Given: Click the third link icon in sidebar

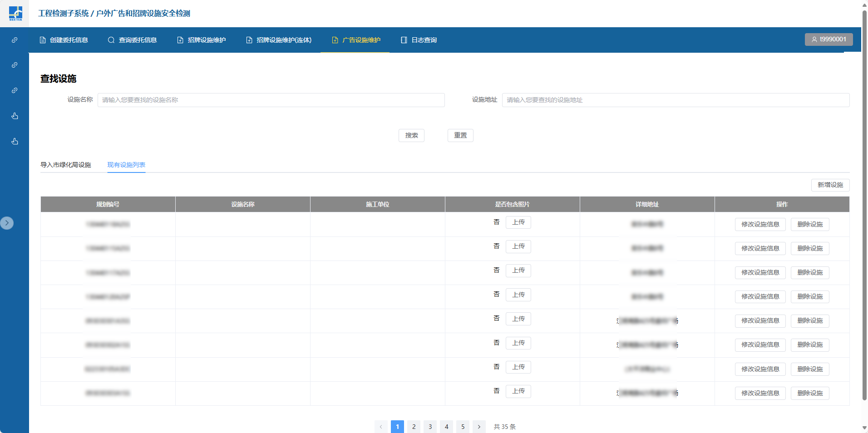Looking at the screenshot, I should coord(15,91).
